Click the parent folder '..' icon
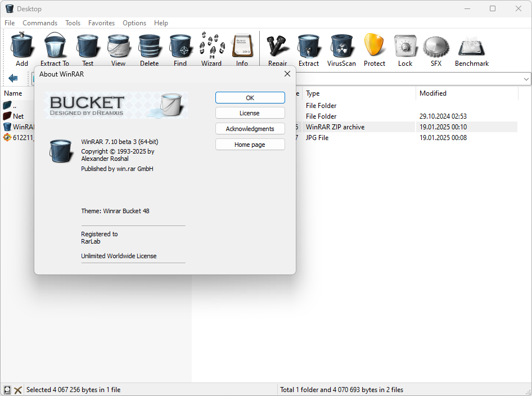Image resolution: width=532 pixels, height=396 pixels. [7, 106]
